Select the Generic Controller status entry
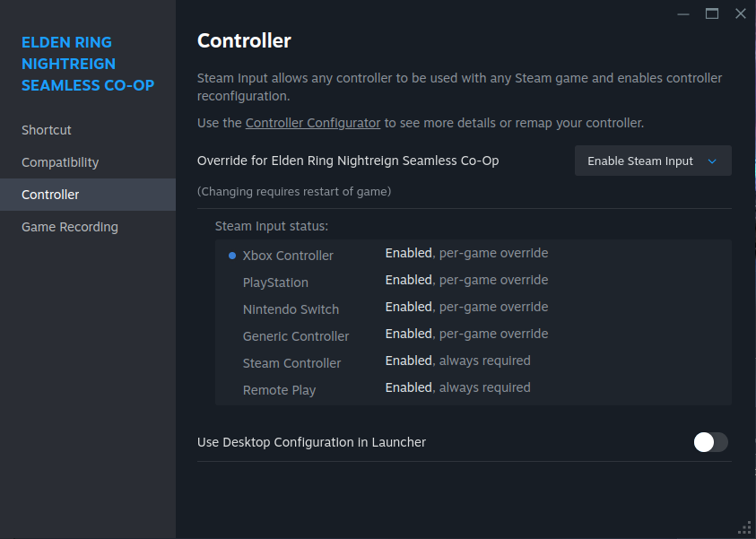The image size is (756, 539). [x=296, y=336]
